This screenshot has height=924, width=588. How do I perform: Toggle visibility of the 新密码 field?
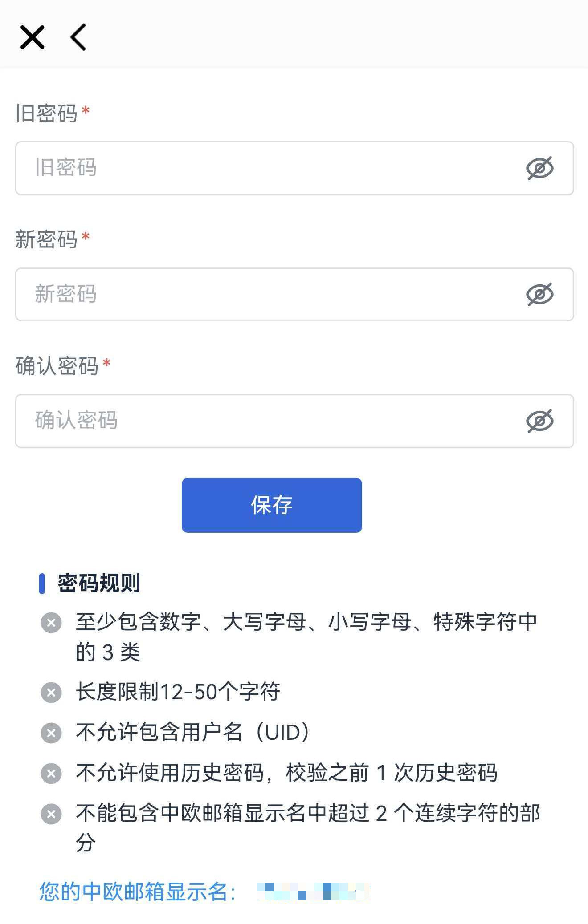pyautogui.click(x=539, y=294)
